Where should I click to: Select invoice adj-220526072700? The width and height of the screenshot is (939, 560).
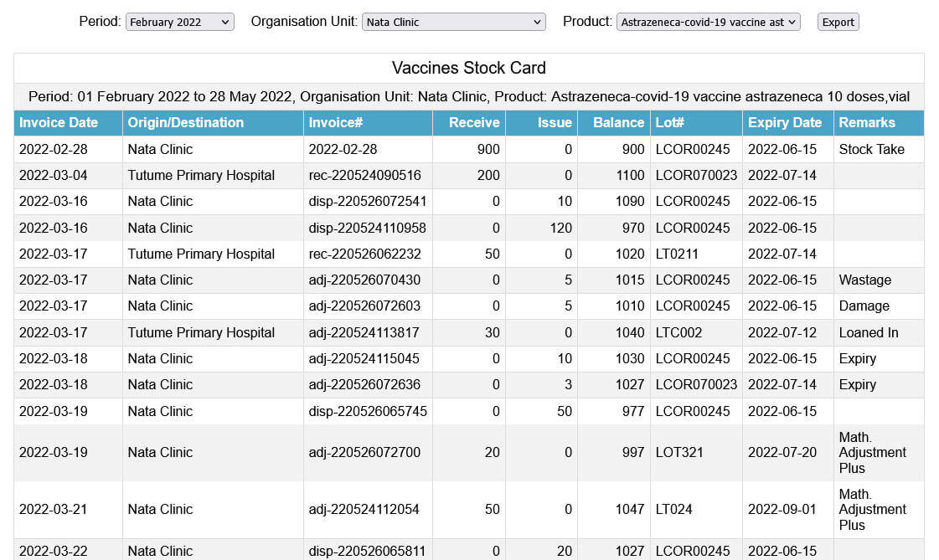pos(364,453)
